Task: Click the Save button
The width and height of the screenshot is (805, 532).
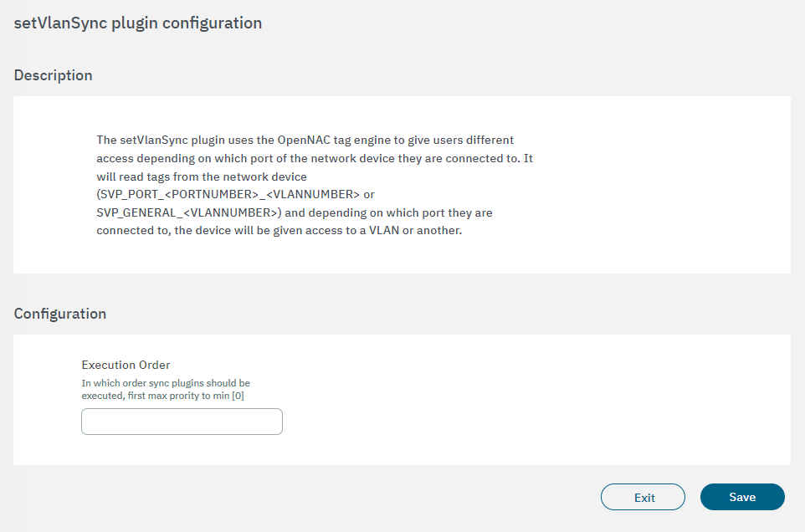Action: 741,497
